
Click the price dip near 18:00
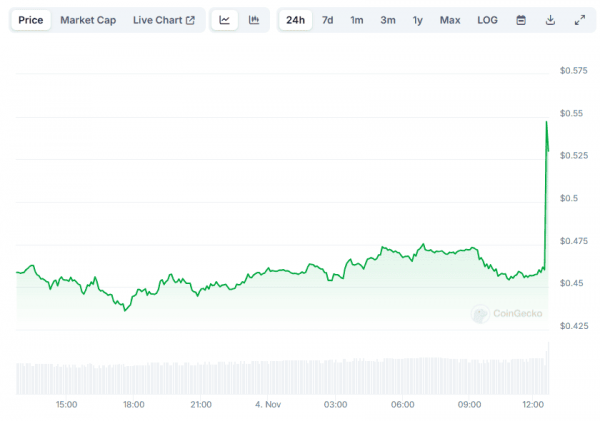(125, 310)
